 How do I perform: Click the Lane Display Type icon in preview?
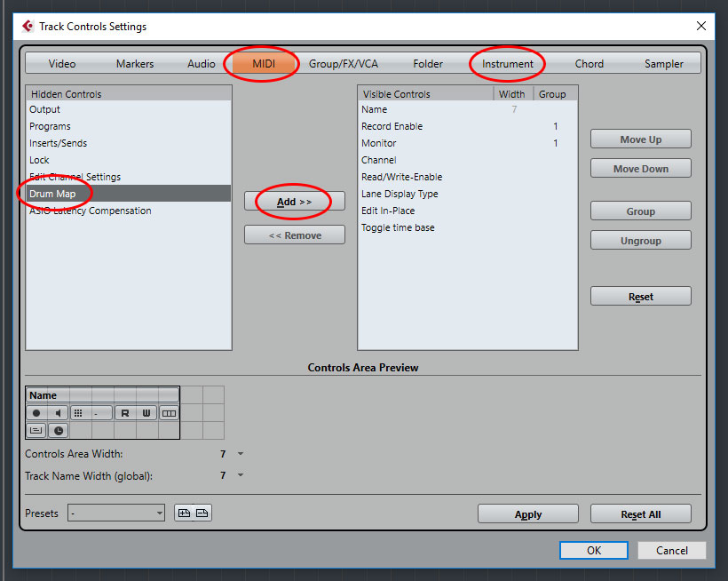[x=170, y=413]
